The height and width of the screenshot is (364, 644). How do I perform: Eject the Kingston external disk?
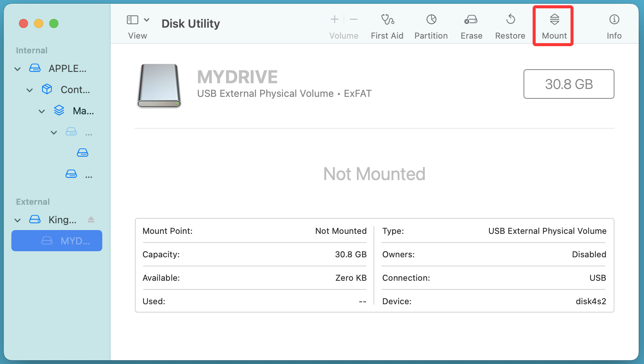(x=91, y=219)
